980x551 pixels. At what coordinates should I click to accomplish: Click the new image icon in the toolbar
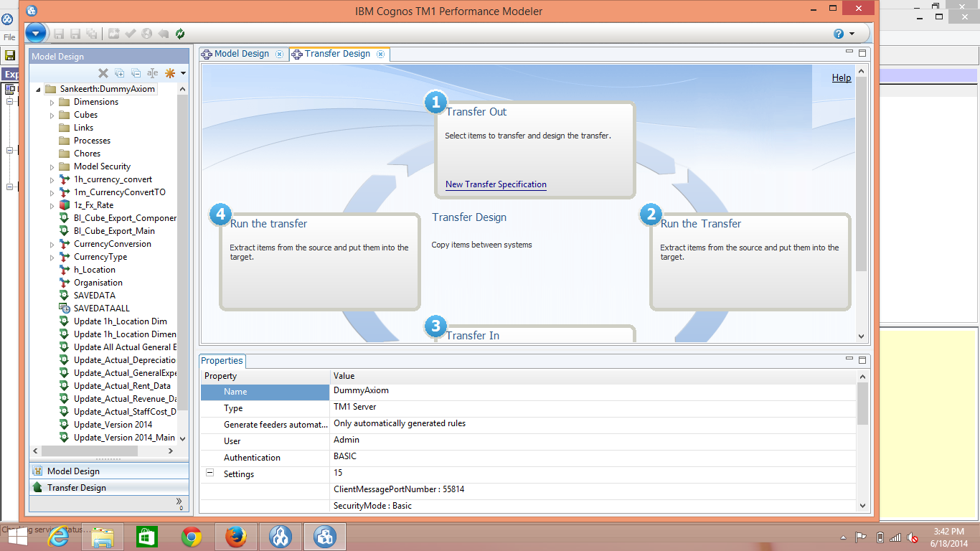[114, 34]
